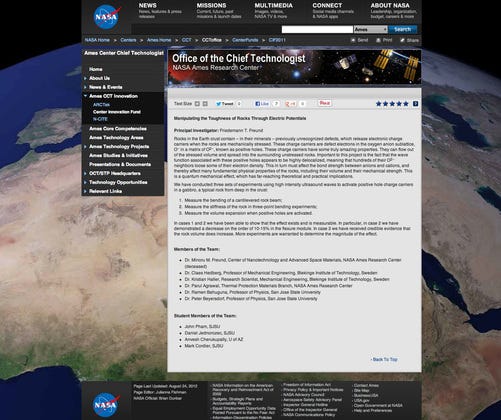Expand the News & Events sidebar arrow
The image size is (501, 420).
(x=85, y=87)
